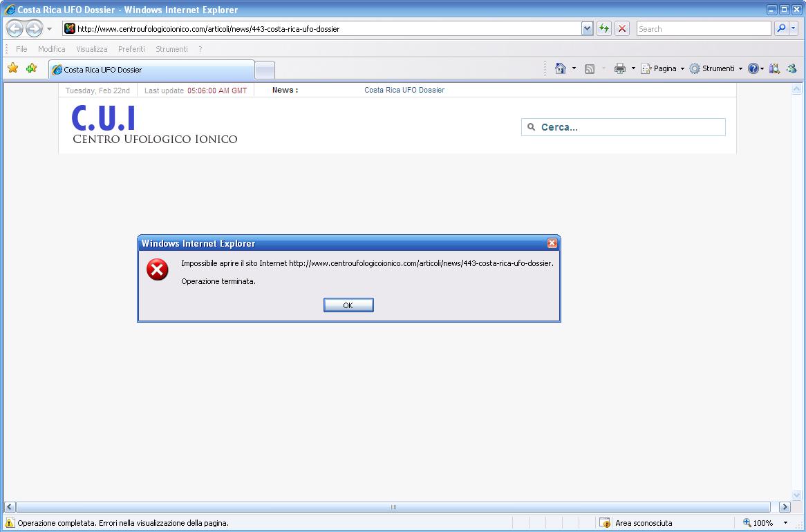Image resolution: width=806 pixels, height=532 pixels.
Task: Open the Preferiti menu
Action: (x=131, y=49)
